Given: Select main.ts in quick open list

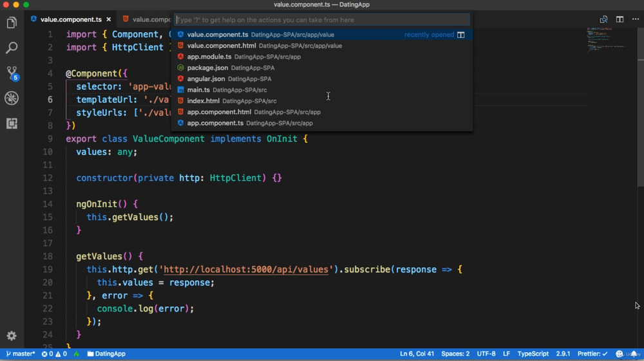Looking at the screenshot, I should pos(322,90).
